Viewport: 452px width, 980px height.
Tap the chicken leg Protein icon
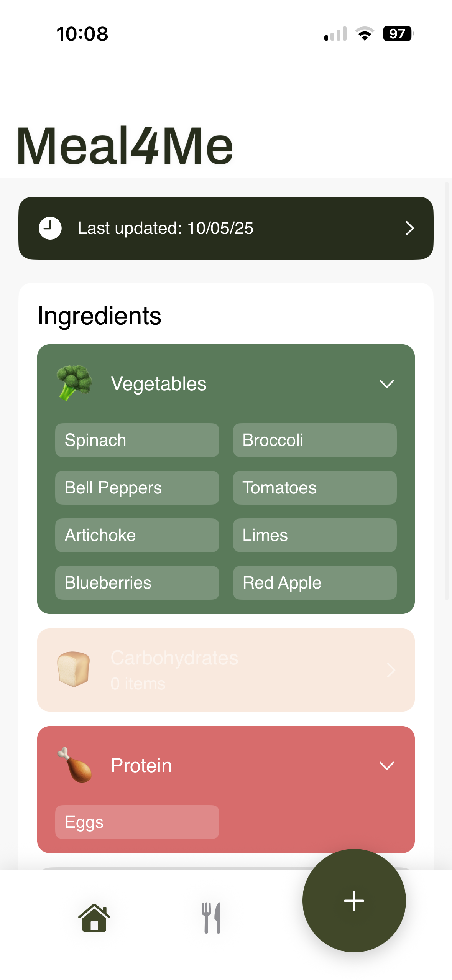(x=75, y=765)
